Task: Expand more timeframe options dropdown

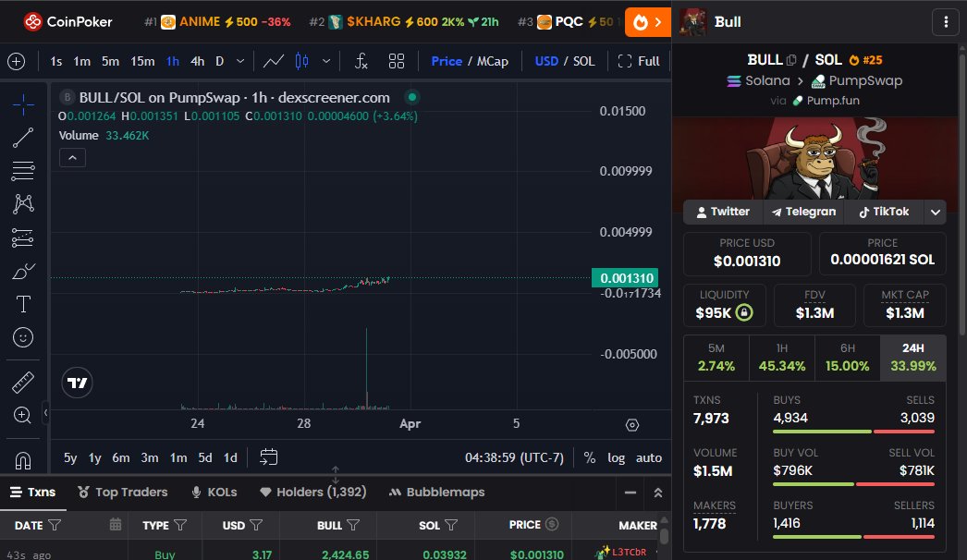Action: 240,61
